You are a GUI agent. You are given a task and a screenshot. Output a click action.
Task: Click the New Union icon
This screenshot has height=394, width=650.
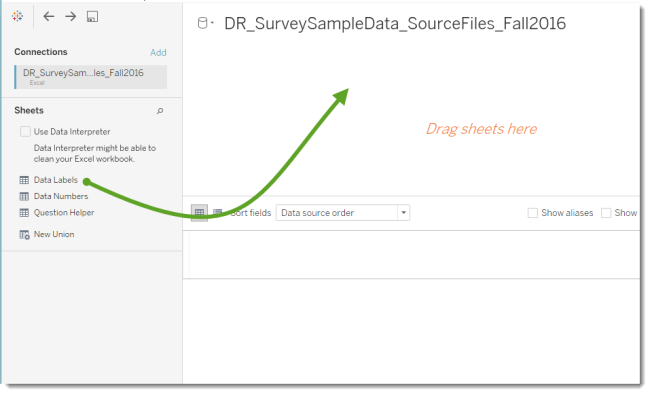(x=24, y=235)
